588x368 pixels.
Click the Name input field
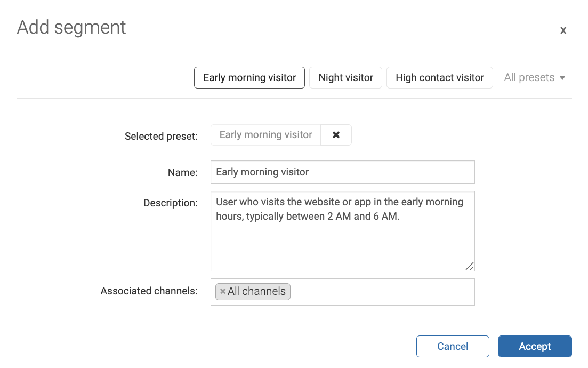343,172
